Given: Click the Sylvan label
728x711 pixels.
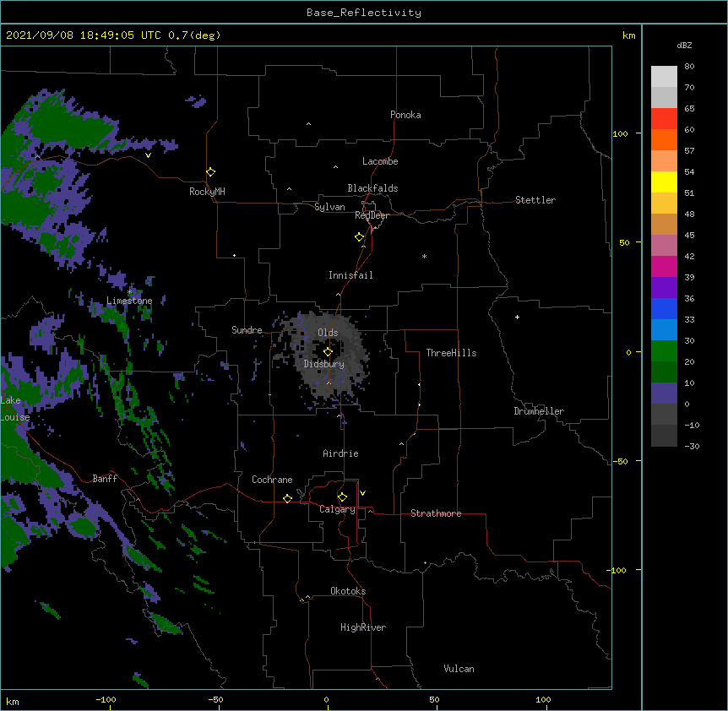Looking at the screenshot, I should pos(329,207).
